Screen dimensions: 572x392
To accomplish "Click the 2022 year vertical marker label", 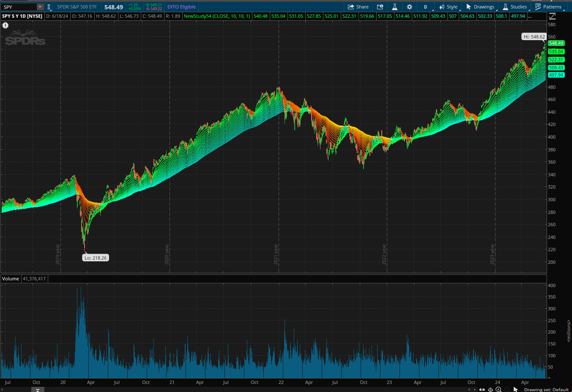I will click(x=384, y=254).
